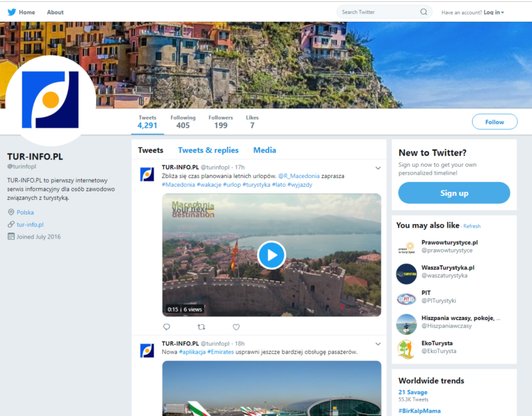Open the Prawowturystyce.pl profile name
The image size is (532, 416).
point(450,243)
